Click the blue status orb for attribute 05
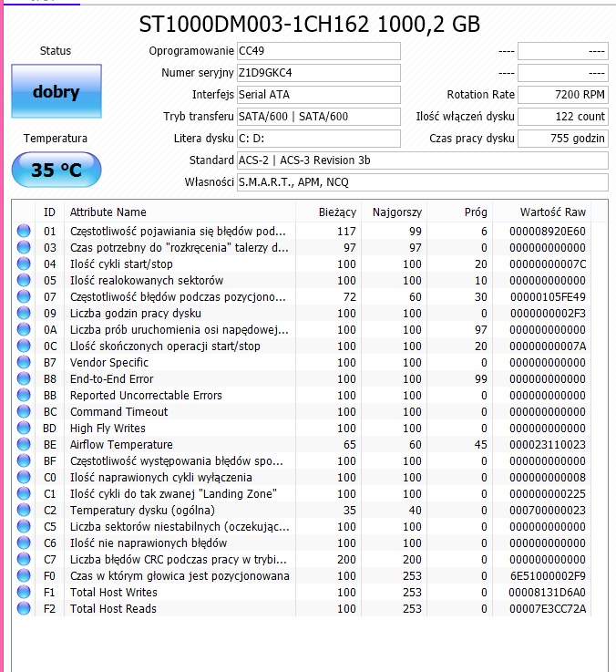The width and height of the screenshot is (616, 672). (x=24, y=280)
